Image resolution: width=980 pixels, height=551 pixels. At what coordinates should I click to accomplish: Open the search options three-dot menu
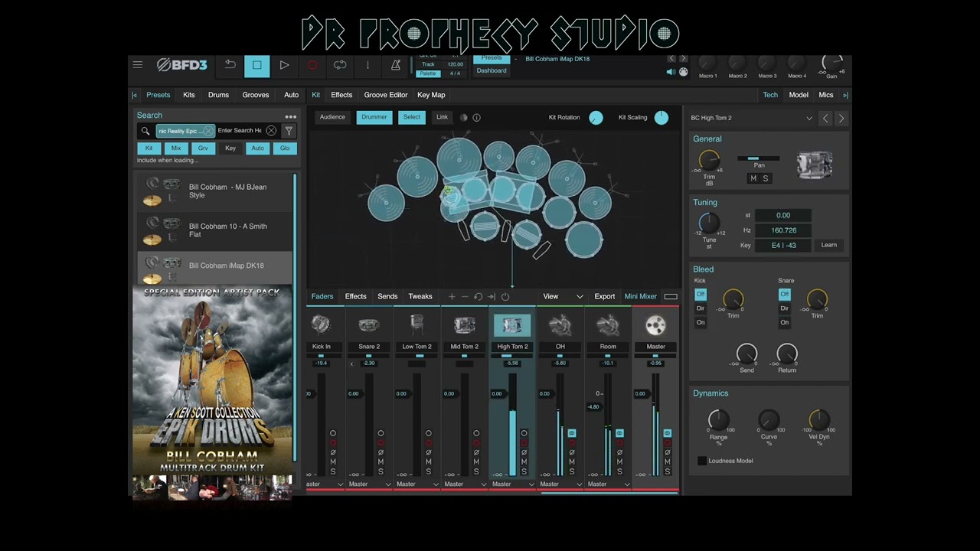[290, 116]
